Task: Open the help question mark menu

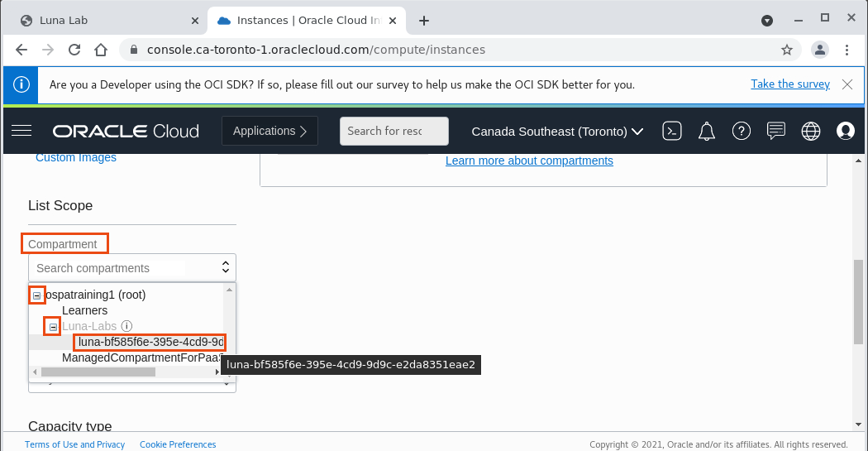Action: point(742,132)
